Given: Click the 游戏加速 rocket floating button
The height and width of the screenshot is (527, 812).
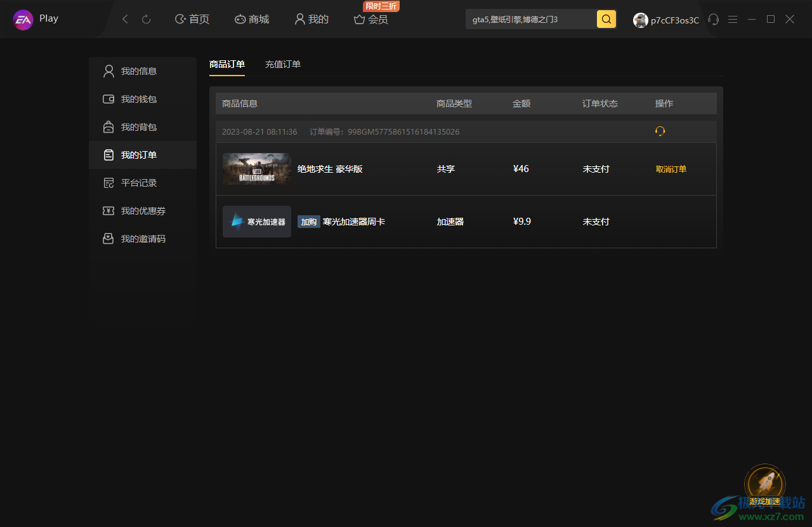Looking at the screenshot, I should (x=764, y=485).
